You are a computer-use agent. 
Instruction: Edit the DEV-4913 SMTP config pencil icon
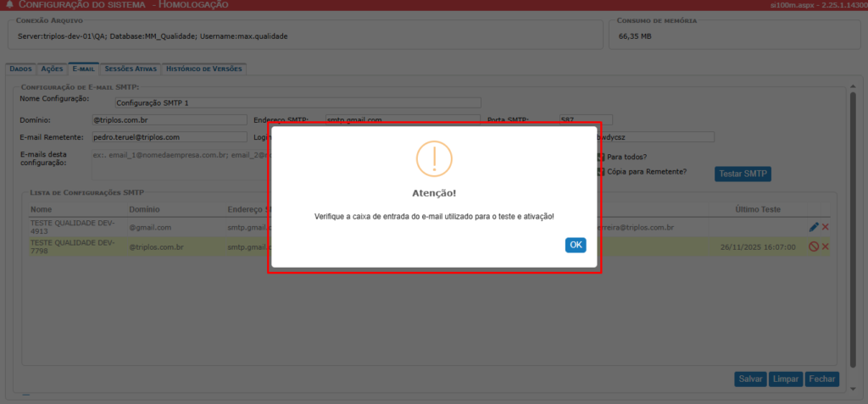814,227
